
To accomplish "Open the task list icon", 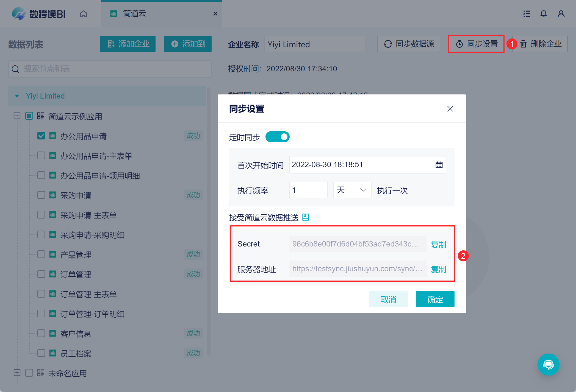I will 526,14.
